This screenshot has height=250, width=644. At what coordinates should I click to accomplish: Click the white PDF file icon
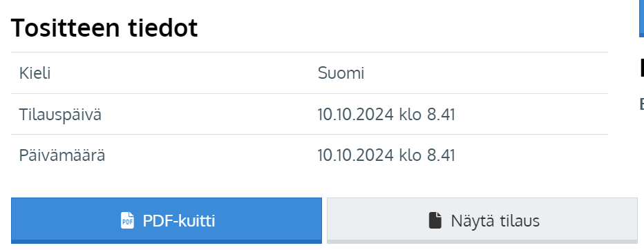coord(127,220)
